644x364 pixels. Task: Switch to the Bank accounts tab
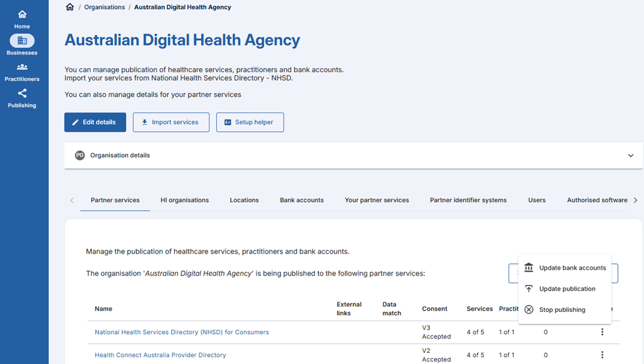pos(302,200)
